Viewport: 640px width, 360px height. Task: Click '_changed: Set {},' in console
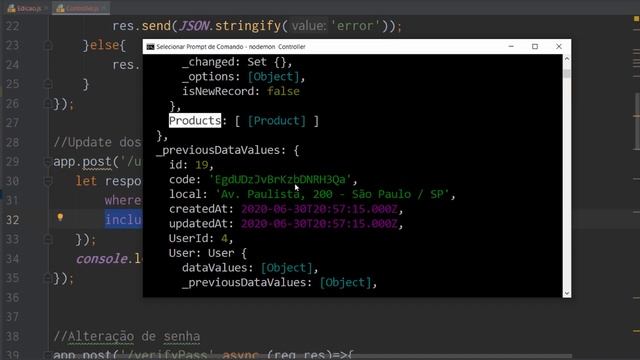coord(237,62)
